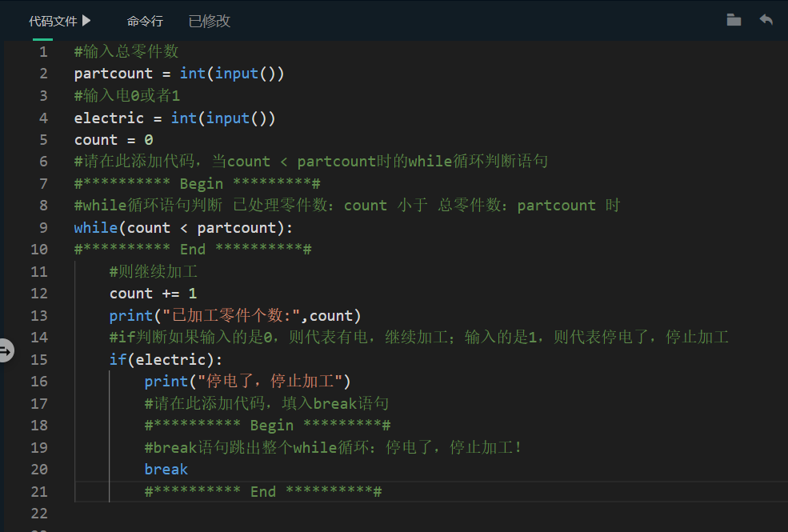Screen dimensions: 788x532
Task: Click the 已修改 status label
Action: 208,21
